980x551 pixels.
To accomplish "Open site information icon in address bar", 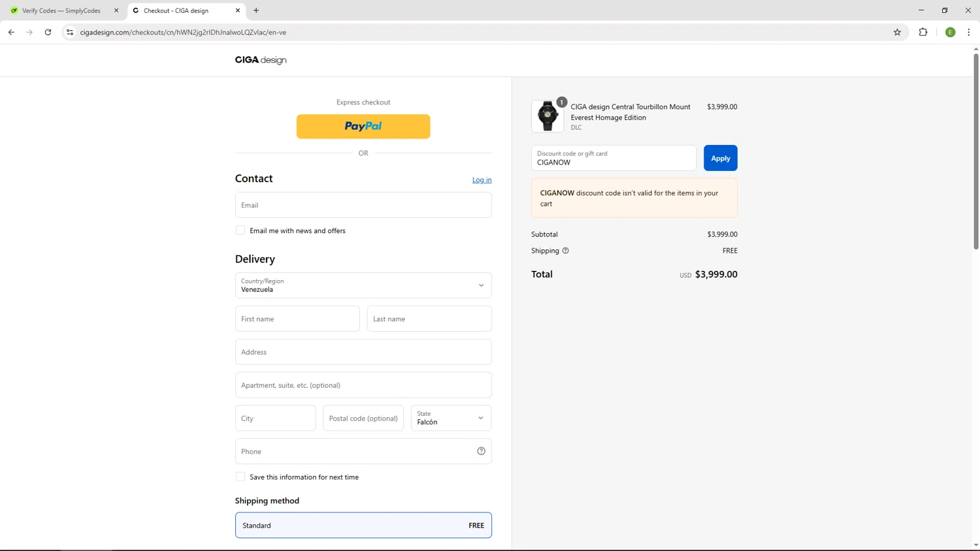I will pos(70,32).
